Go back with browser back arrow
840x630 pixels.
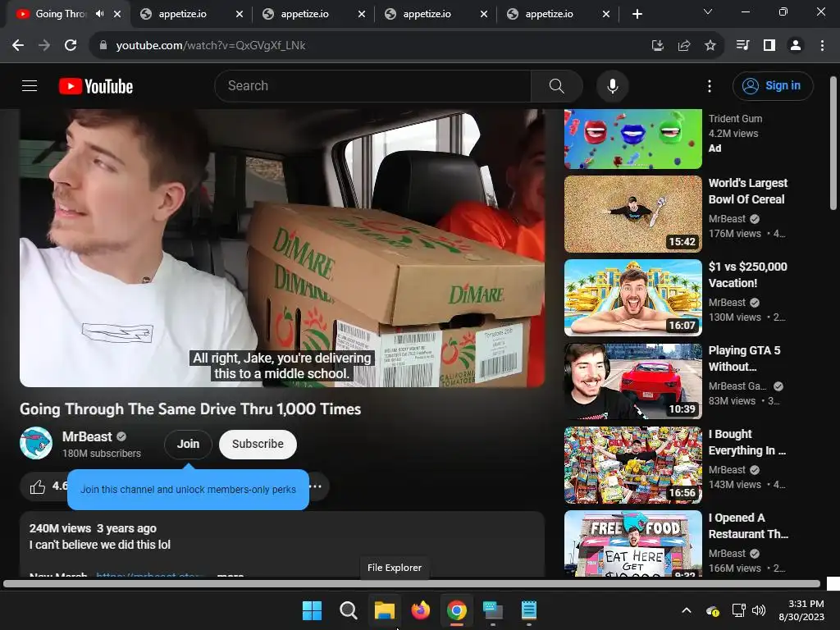pos(18,46)
